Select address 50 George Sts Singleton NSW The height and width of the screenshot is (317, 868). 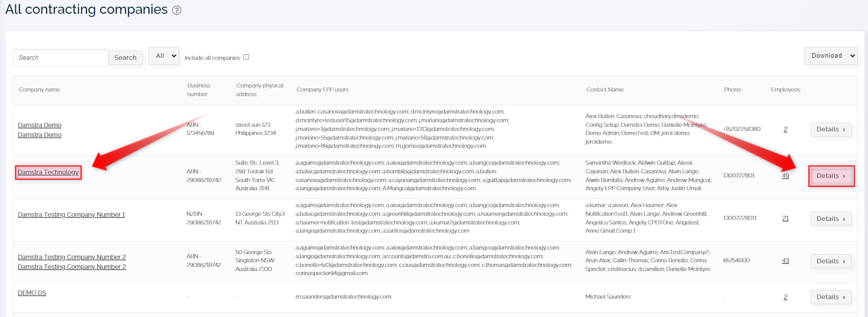[255, 261]
